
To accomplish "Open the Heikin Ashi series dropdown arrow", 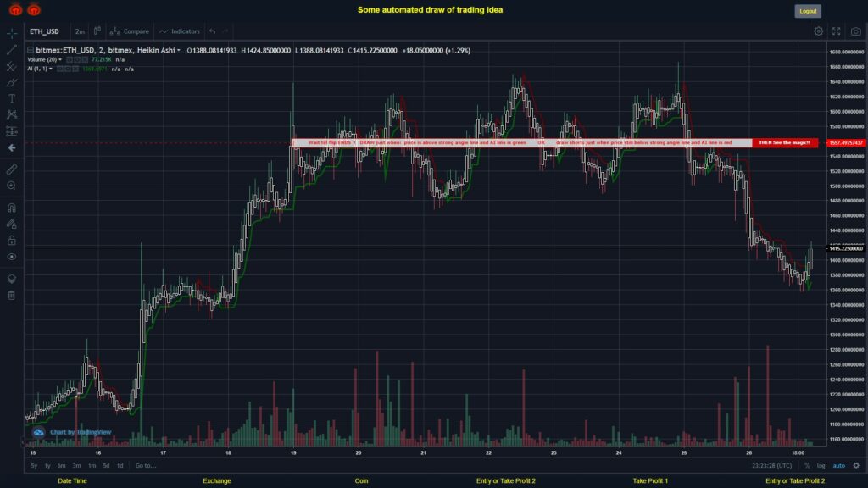I will (178, 51).
